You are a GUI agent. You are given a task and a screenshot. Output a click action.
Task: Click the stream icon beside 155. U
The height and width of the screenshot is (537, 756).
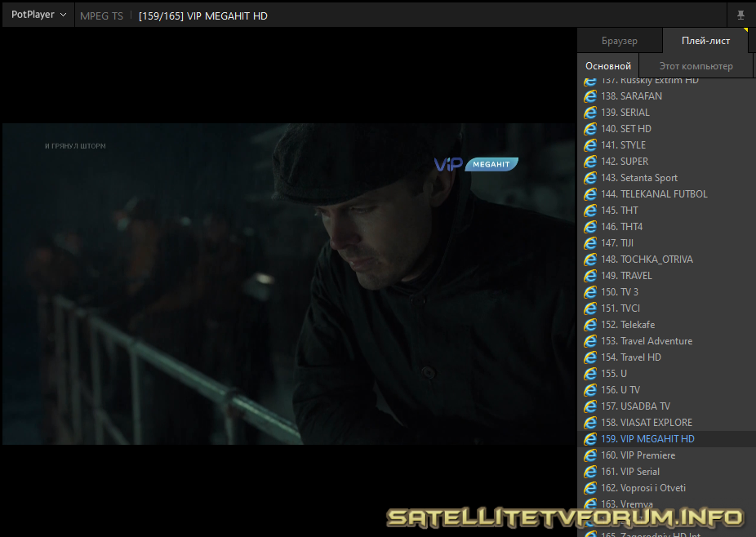[590, 374]
